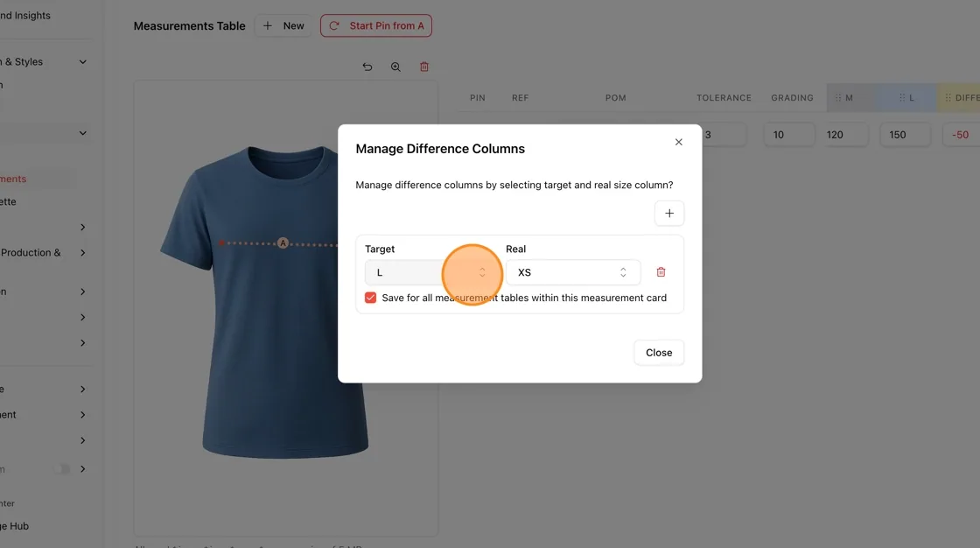Screen dimensions: 980x548
Task: Click the zoom-in magnifier above garment image
Action: pos(395,67)
